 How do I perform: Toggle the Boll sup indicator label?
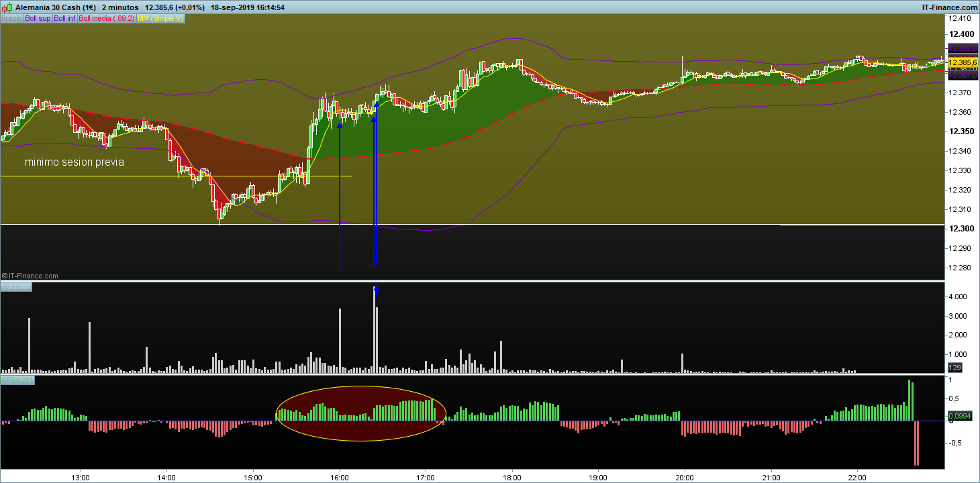(x=38, y=19)
